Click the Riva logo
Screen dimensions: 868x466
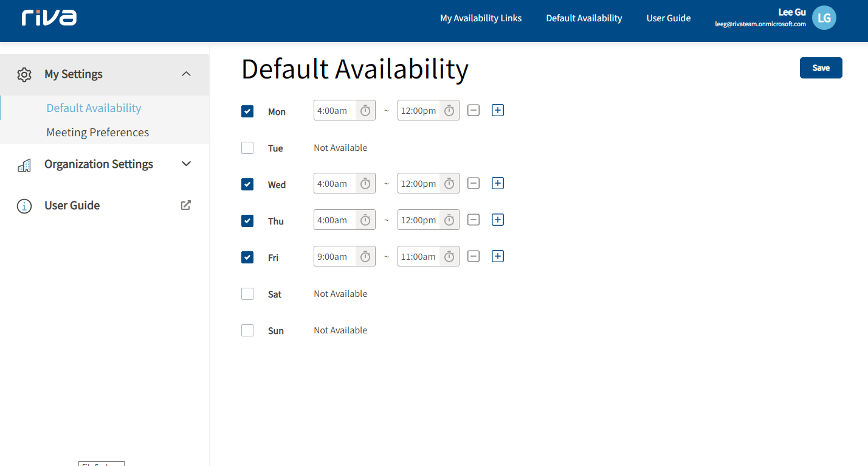click(x=49, y=18)
